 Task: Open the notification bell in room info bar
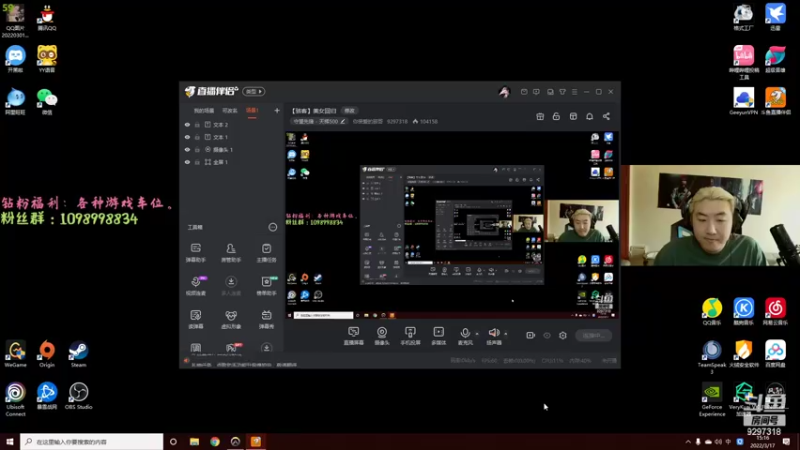589,116
